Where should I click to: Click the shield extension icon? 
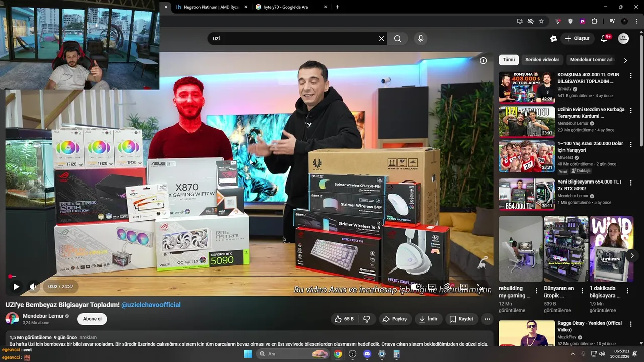coord(570,21)
